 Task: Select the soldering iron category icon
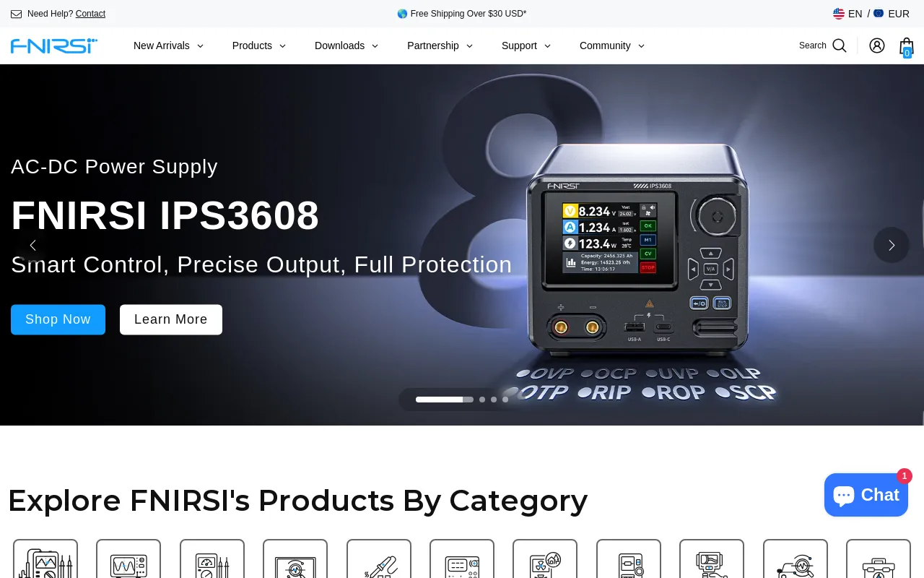pyautogui.click(x=379, y=559)
